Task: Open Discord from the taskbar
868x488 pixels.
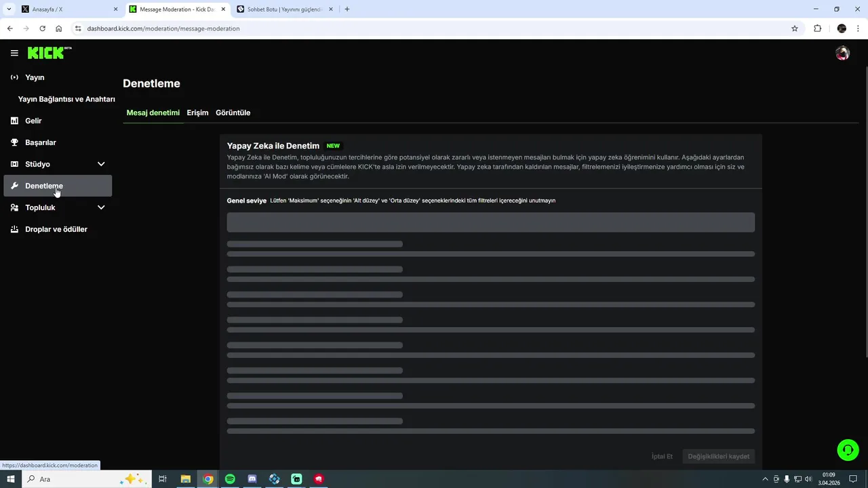Action: (x=252, y=479)
